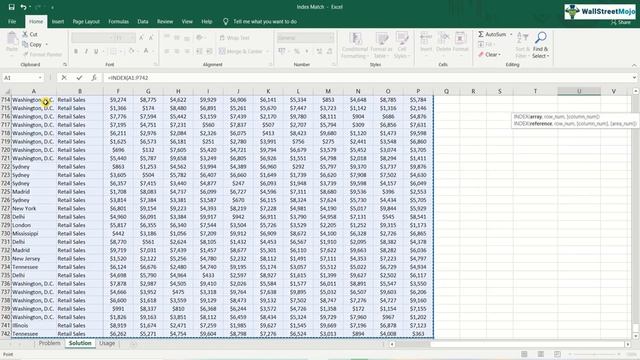Open the font name dropdown
This screenshot has width=640, height=360.
coord(110,38)
